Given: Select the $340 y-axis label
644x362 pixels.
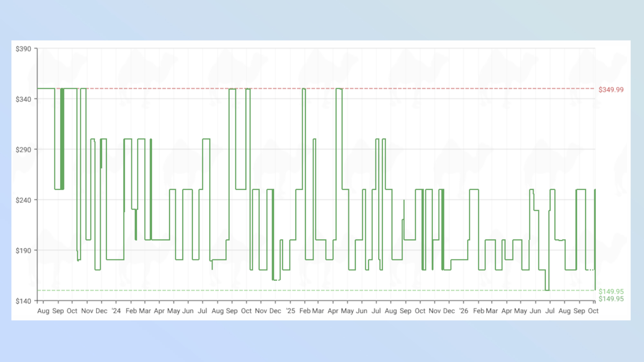Looking at the screenshot, I should [24, 99].
